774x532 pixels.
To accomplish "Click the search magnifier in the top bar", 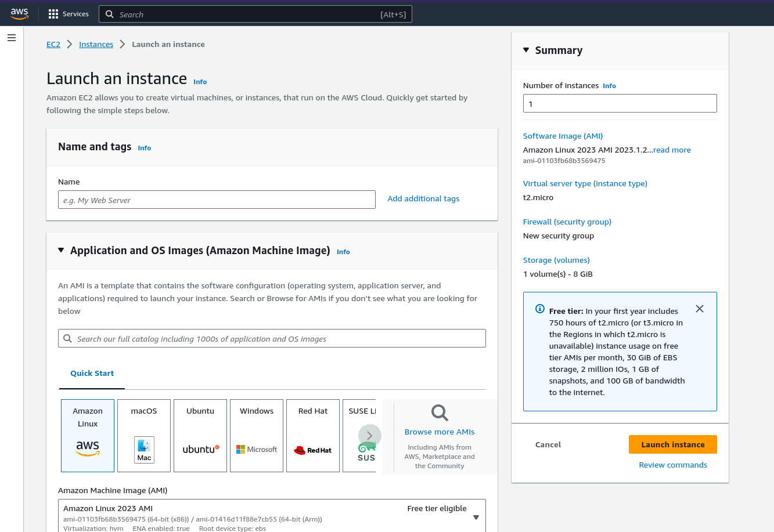I will pos(110,13).
